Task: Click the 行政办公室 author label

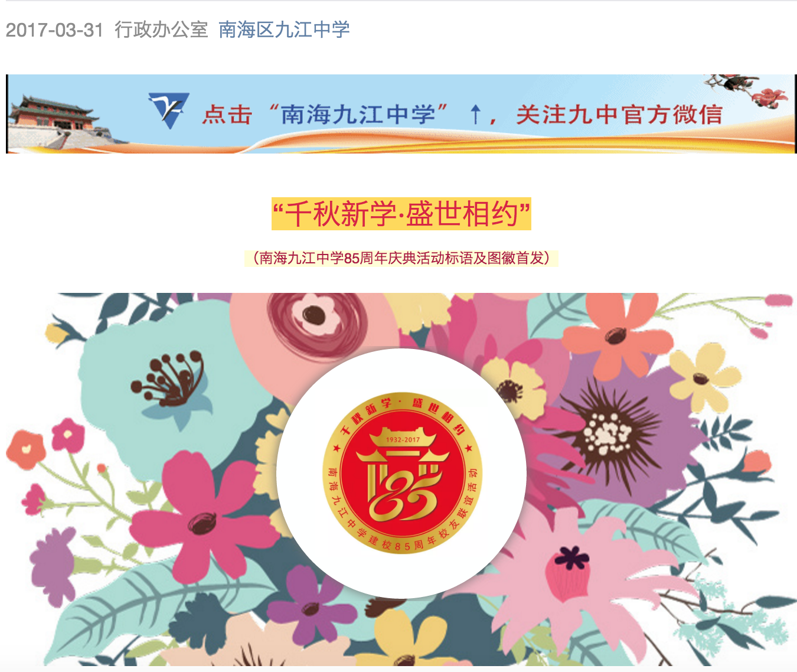Action: pos(161,30)
